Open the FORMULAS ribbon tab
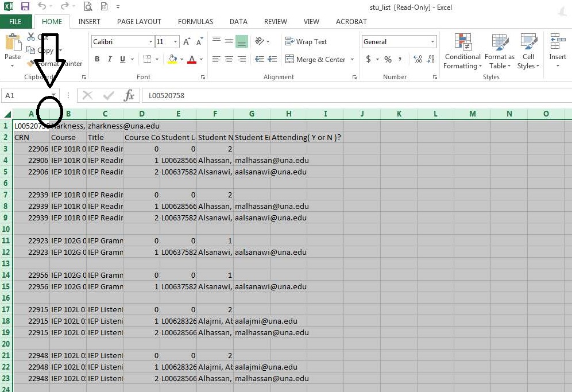The width and height of the screenshot is (572, 392). click(195, 22)
